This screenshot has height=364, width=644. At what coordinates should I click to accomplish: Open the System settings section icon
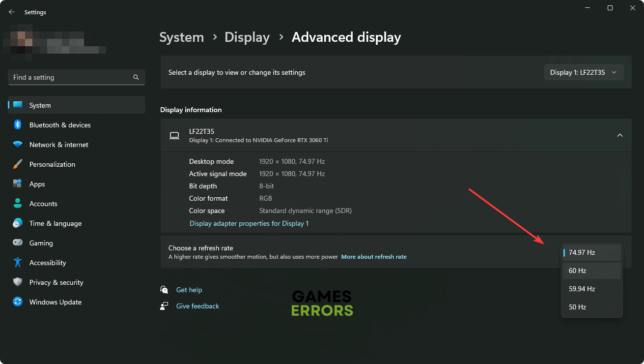coord(18,105)
